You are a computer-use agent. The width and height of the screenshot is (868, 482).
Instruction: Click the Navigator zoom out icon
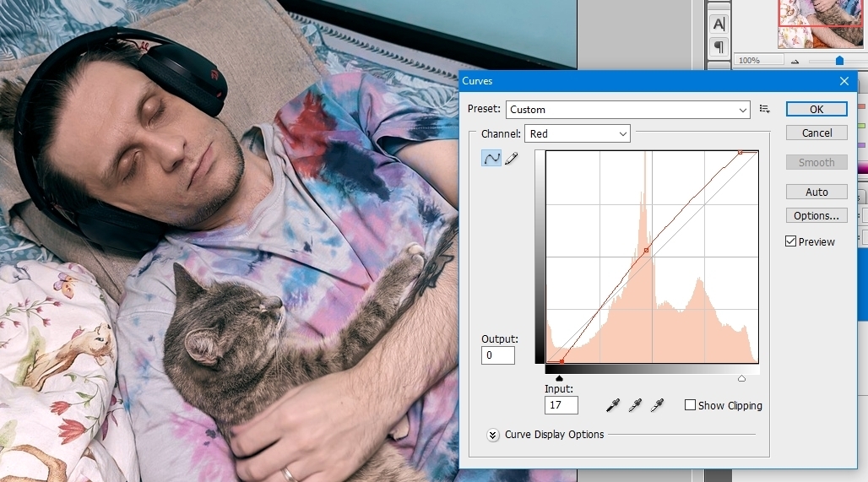(x=795, y=61)
